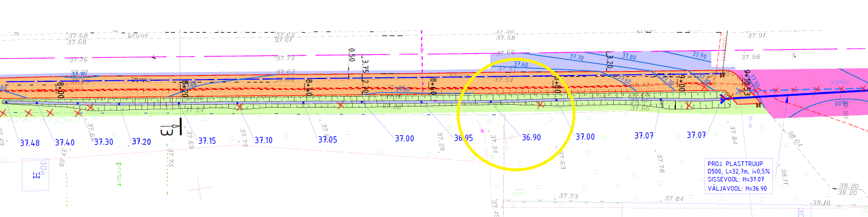This screenshot has height=217, width=868.
Task: Select the blue 37.15 elevation label
Action: tap(207, 140)
